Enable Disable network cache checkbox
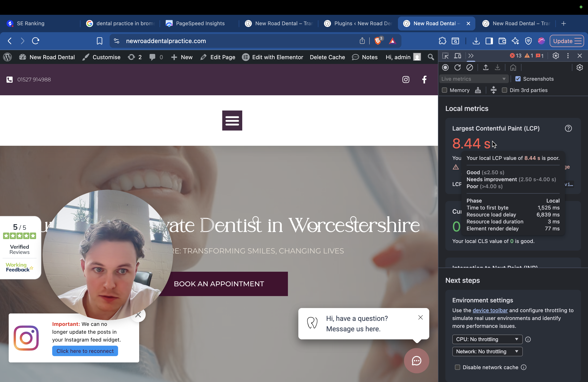Image resolution: width=588 pixels, height=382 pixels. point(457,367)
